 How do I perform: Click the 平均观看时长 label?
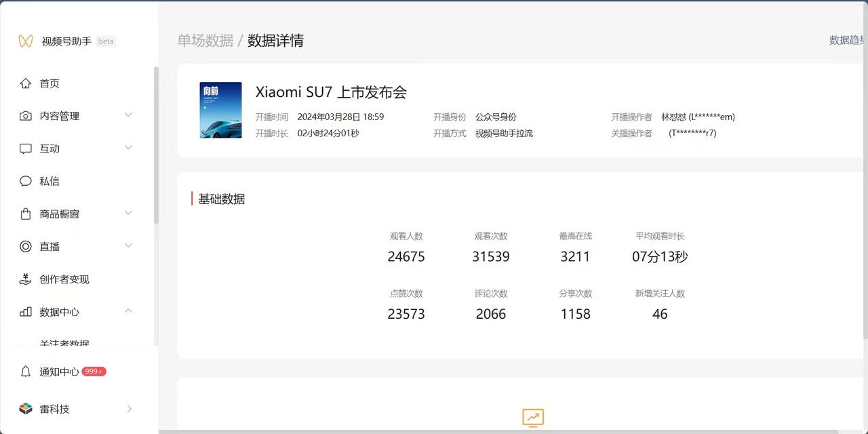tap(660, 236)
